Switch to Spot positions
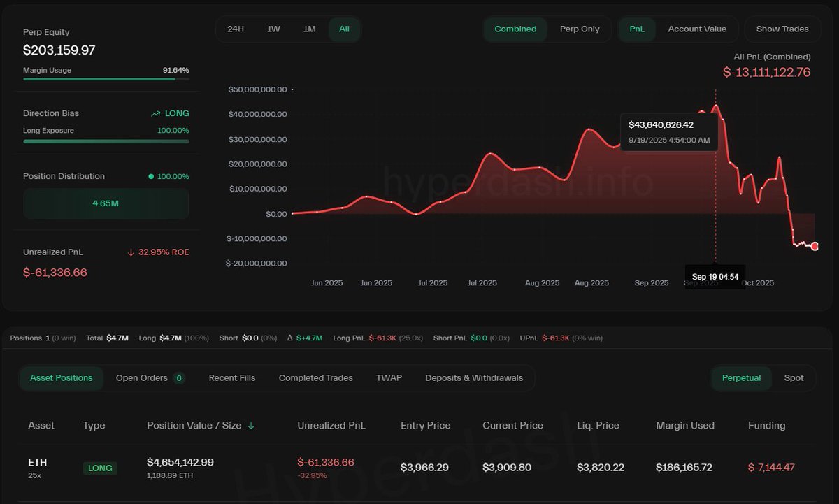The width and height of the screenshot is (839, 504). [794, 378]
